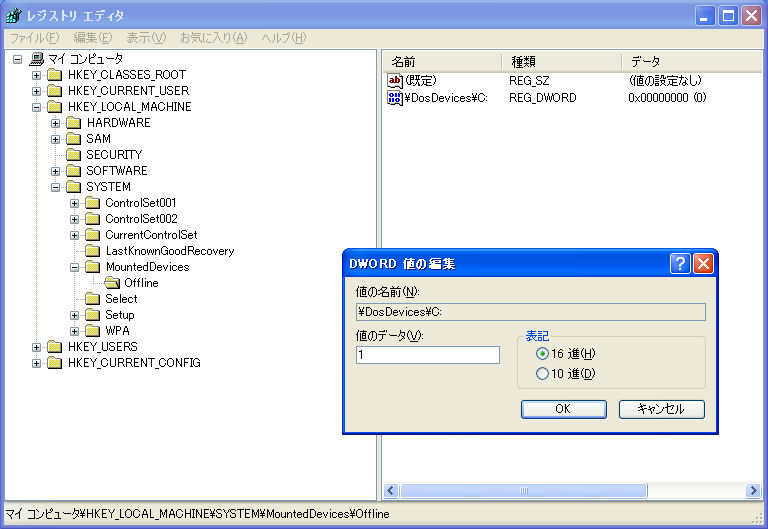Click the left scroll arrow in values pane
Screen dimensions: 768x529
pyautogui.click(x=391, y=490)
